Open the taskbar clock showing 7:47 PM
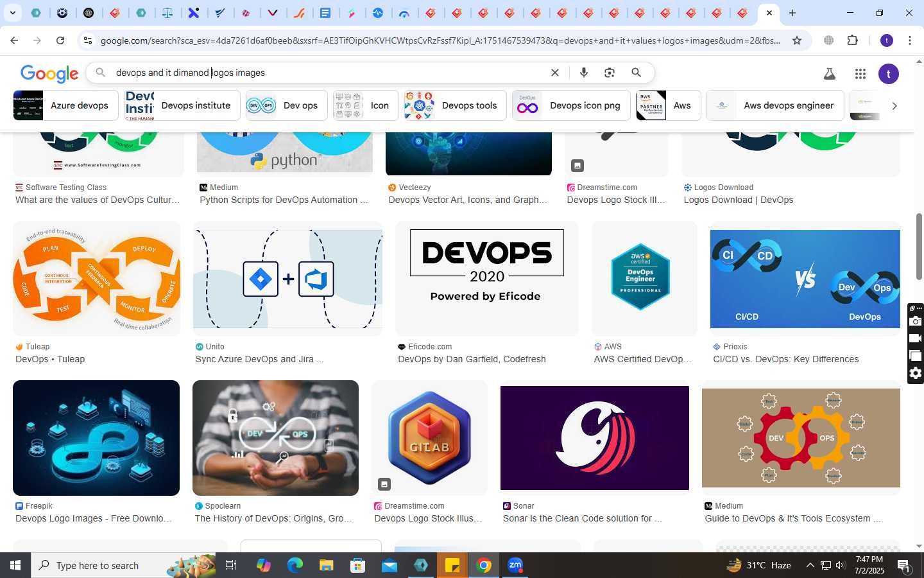 pos(869,565)
